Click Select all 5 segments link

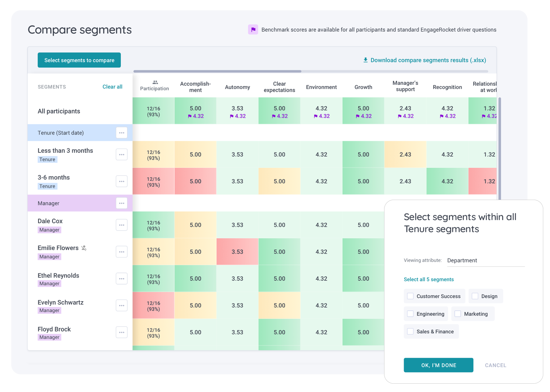click(x=429, y=279)
